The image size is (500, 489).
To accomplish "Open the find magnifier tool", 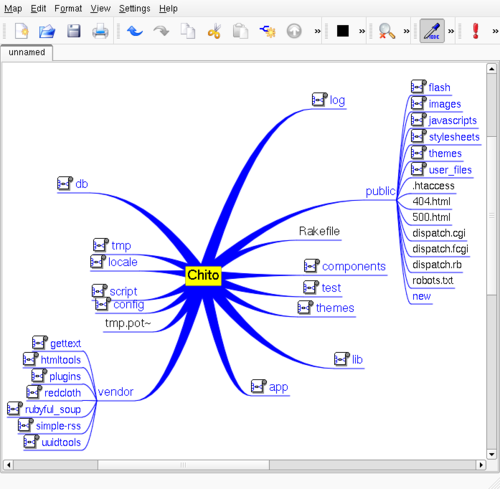I will pos(387,31).
